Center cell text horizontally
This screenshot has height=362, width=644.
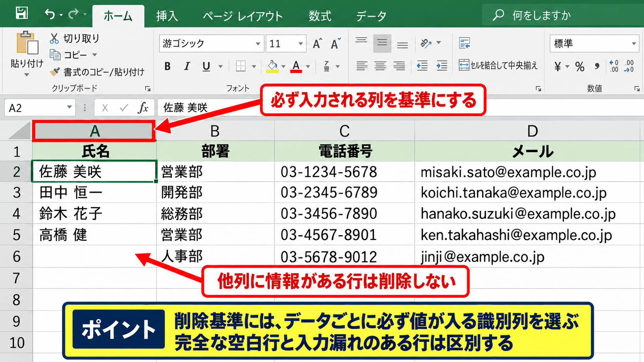coord(380,66)
